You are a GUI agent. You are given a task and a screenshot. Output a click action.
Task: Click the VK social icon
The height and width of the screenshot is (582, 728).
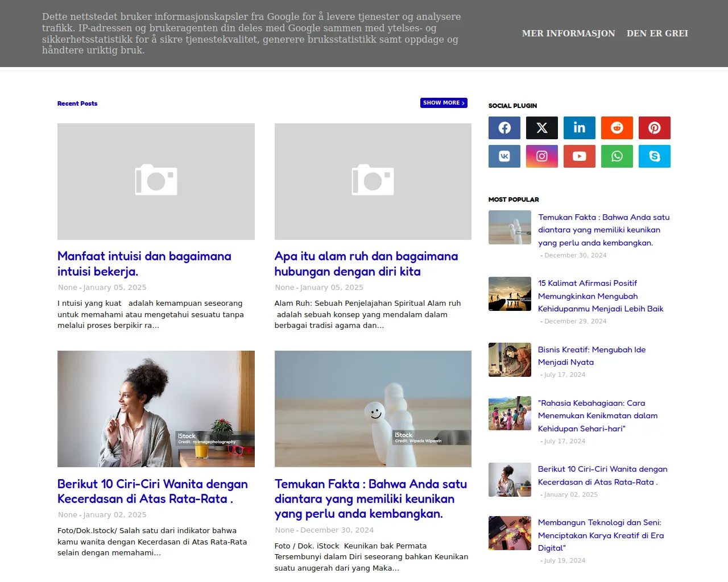[504, 156]
